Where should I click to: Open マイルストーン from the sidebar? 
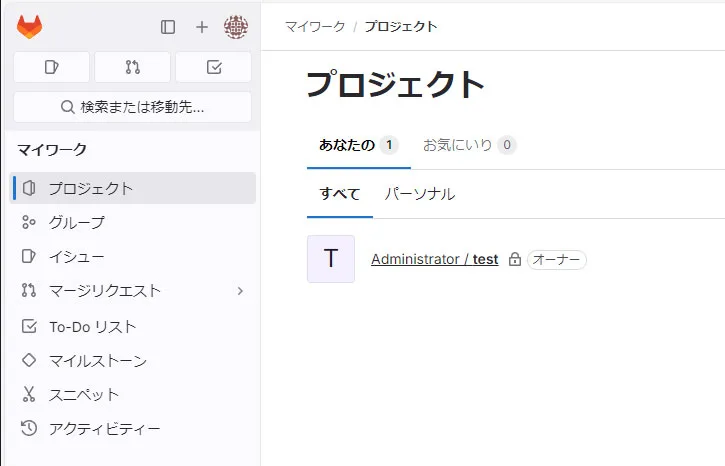(x=133, y=361)
